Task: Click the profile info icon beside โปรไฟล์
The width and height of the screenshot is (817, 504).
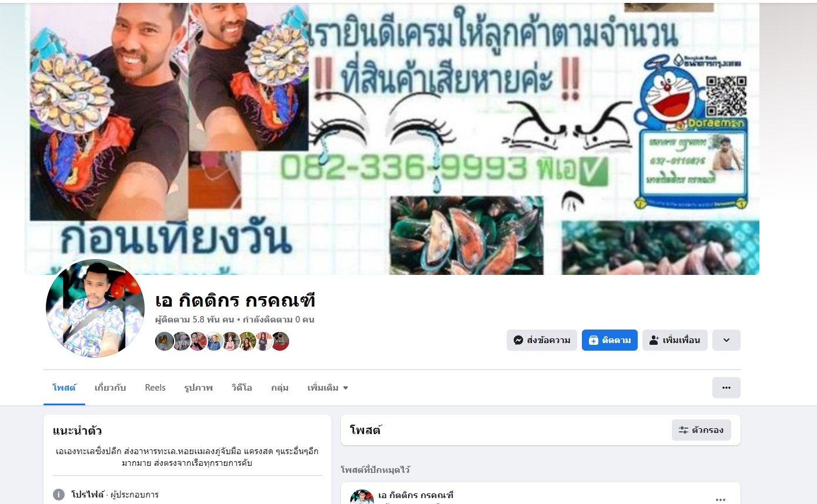Action: click(x=59, y=495)
